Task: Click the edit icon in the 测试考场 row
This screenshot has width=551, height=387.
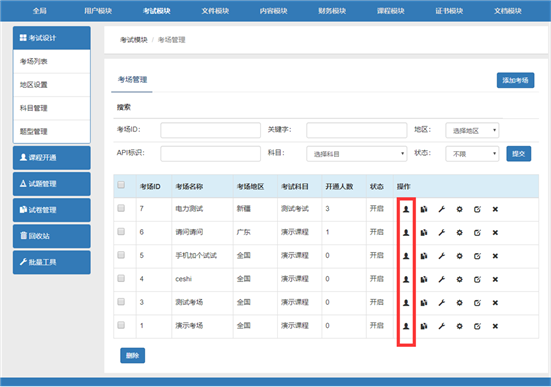Action: click(x=477, y=303)
